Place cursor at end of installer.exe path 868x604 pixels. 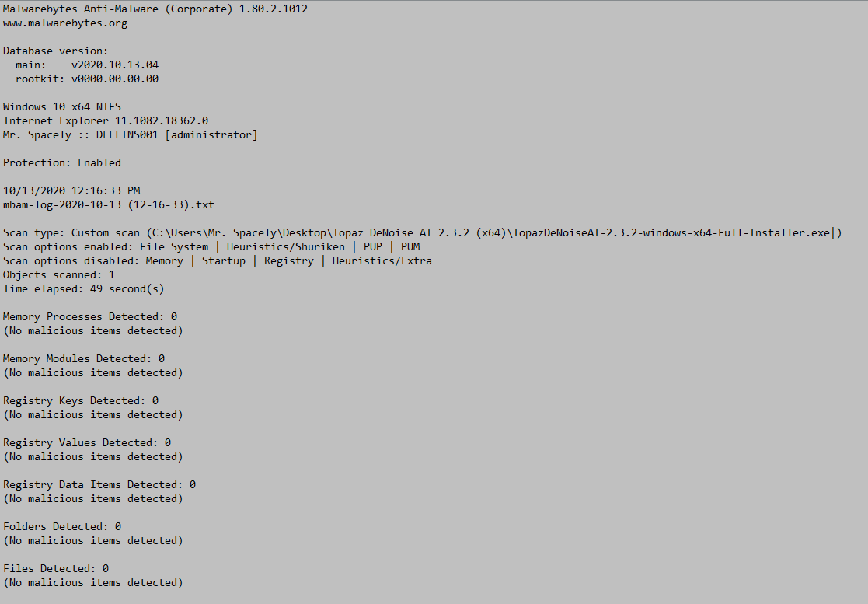[832, 232]
